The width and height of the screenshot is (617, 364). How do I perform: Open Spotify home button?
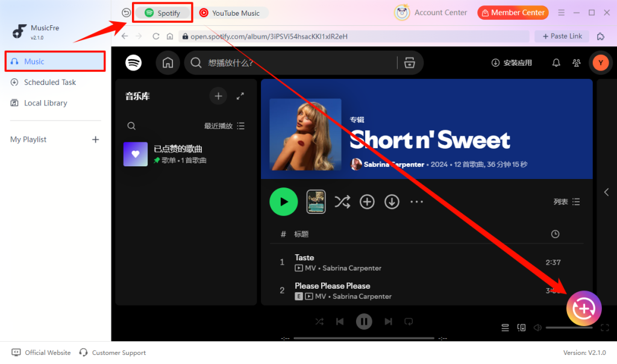[168, 63]
